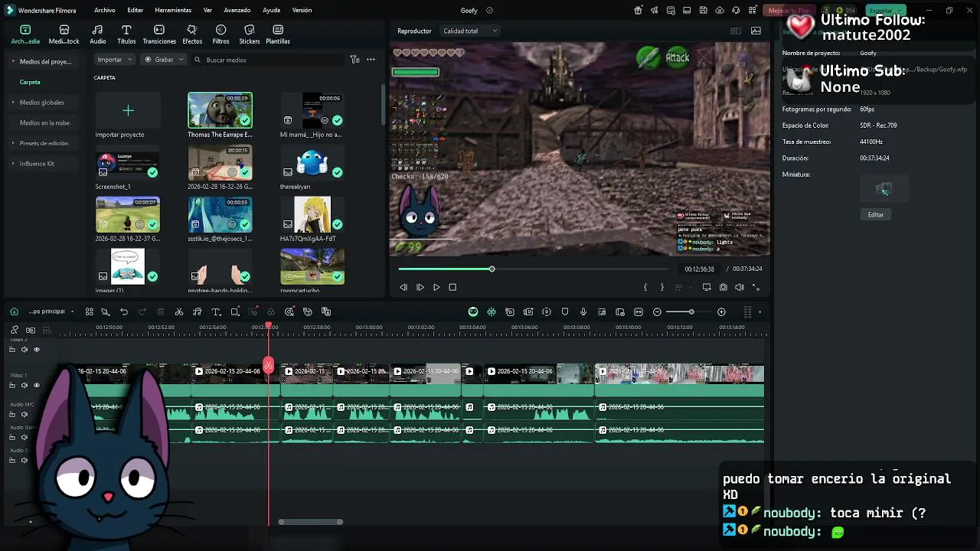Image resolution: width=980 pixels, height=551 pixels.
Task: Toggle Video 2 track visibility eye
Action: 36,350
